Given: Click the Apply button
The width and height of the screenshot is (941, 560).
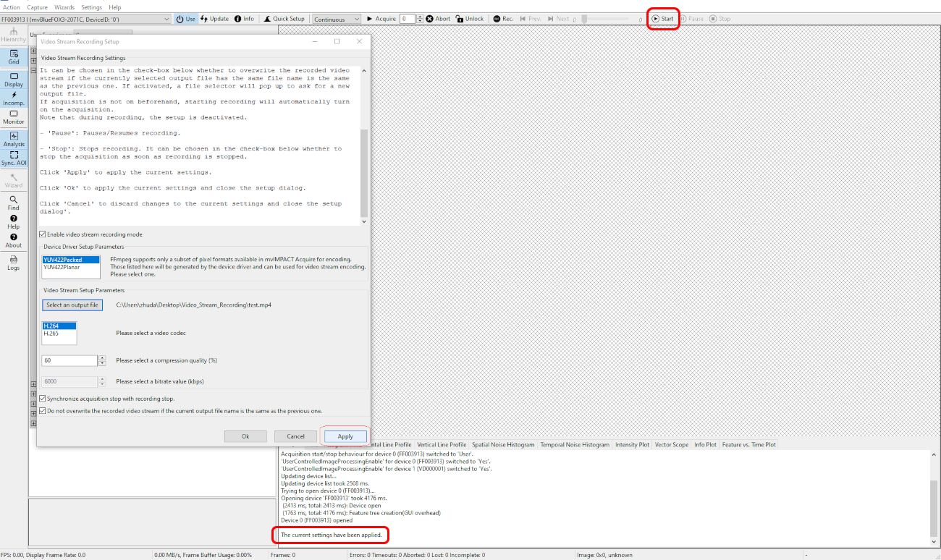Looking at the screenshot, I should [x=345, y=436].
